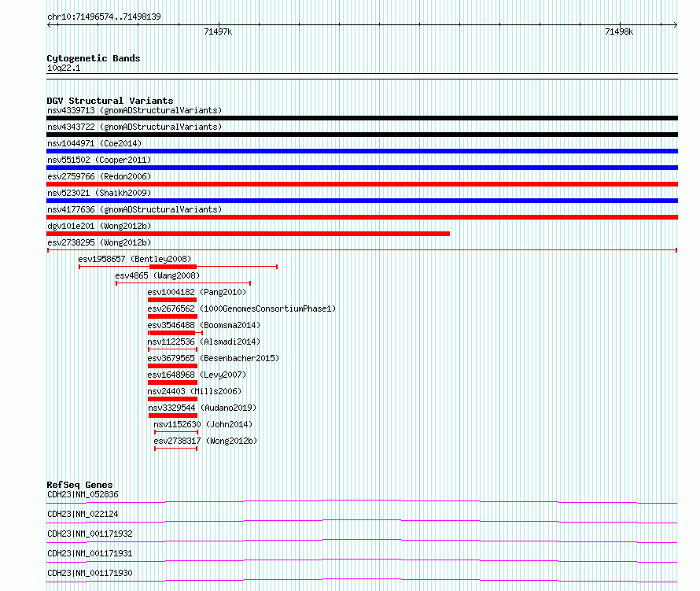The image size is (700, 591).
Task: Click the red bar under esv2676562
Action: [x=172, y=316]
